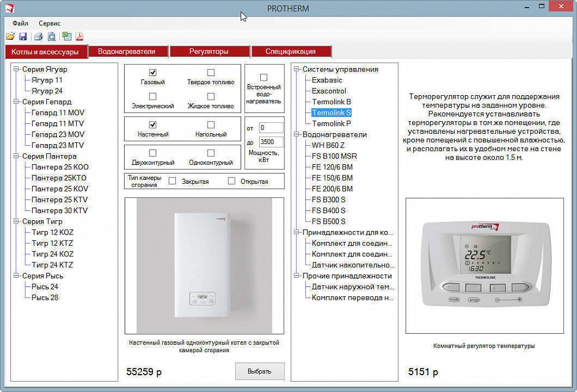The width and height of the screenshot is (577, 392).
Task: Uncheck the Газовый checkbox
Action: pyautogui.click(x=153, y=73)
